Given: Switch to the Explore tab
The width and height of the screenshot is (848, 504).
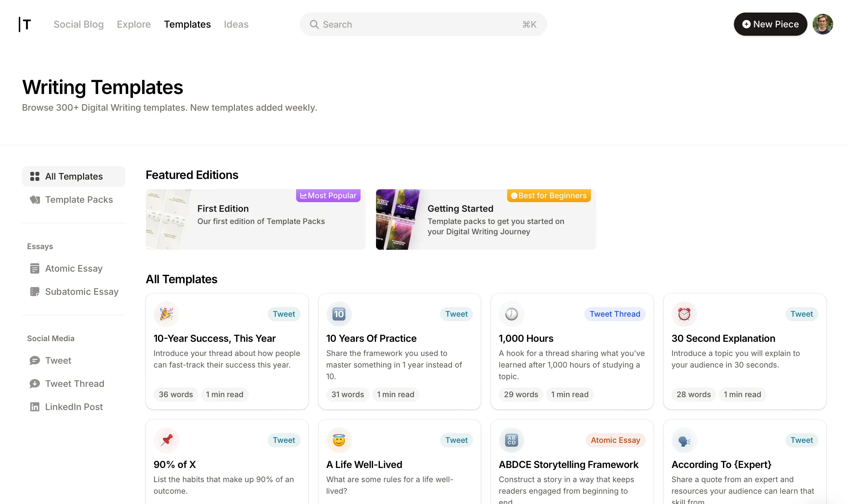Looking at the screenshot, I should 134,24.
